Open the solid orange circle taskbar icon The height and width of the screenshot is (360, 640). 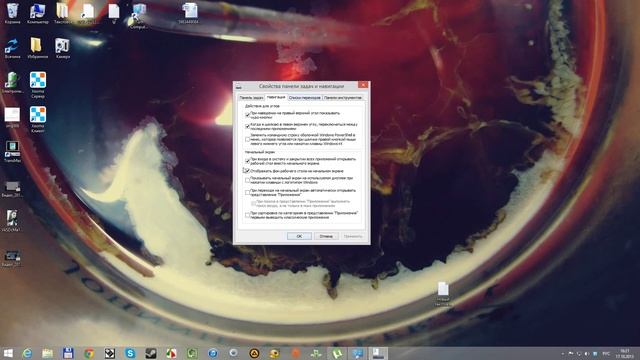296,353
